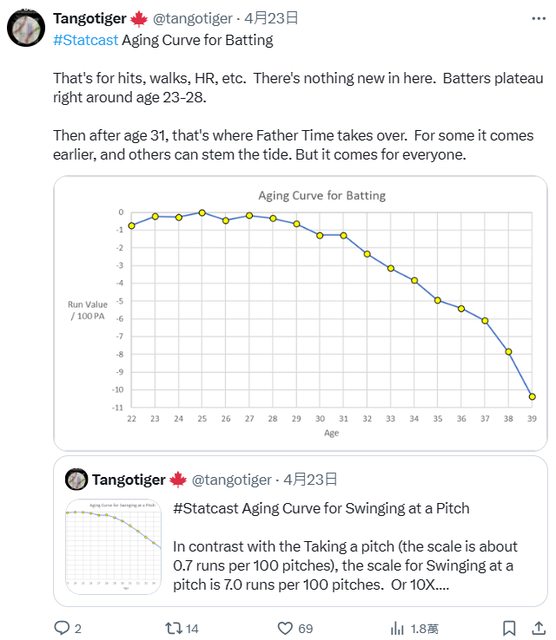Click the Tangotiger display name at top
This screenshot has height=640, width=556.
tap(90, 18)
